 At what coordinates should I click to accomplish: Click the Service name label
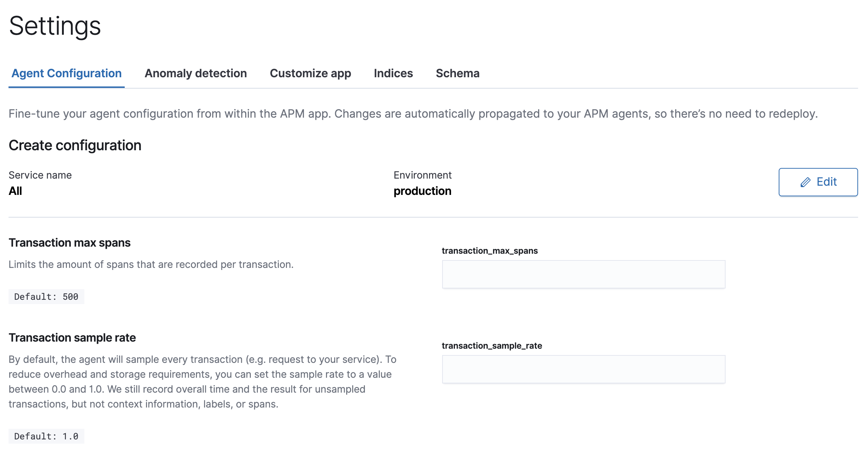tap(40, 175)
